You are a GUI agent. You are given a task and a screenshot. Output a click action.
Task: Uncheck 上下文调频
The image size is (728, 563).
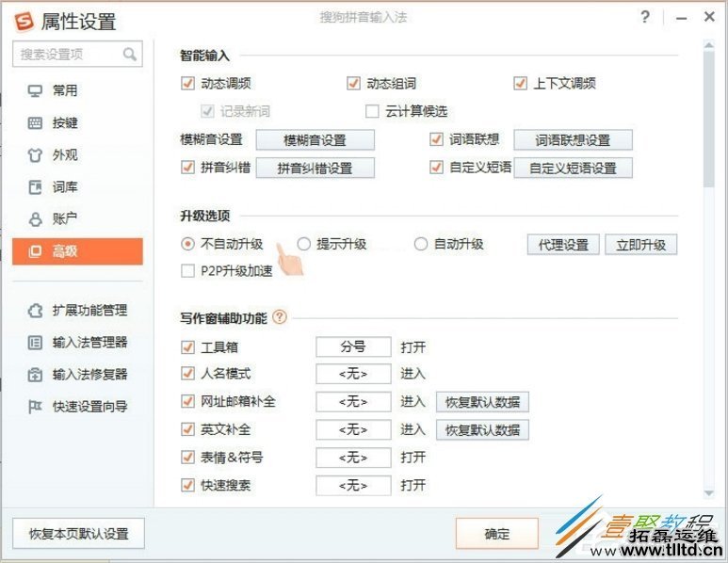[x=520, y=84]
